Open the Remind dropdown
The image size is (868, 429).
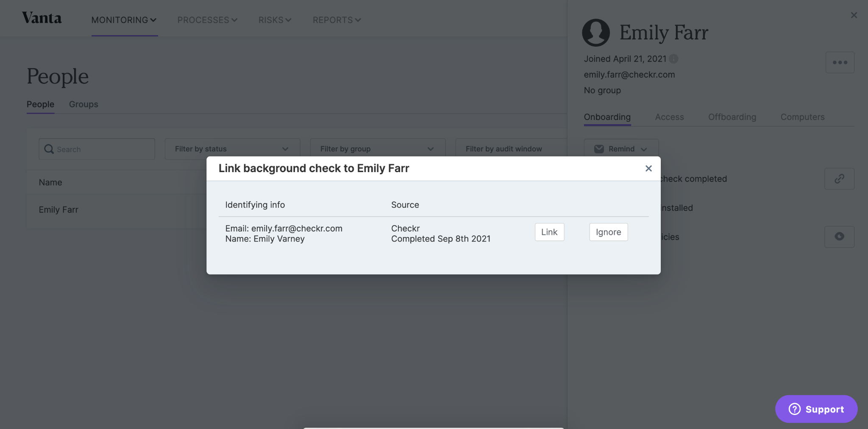[x=621, y=149]
